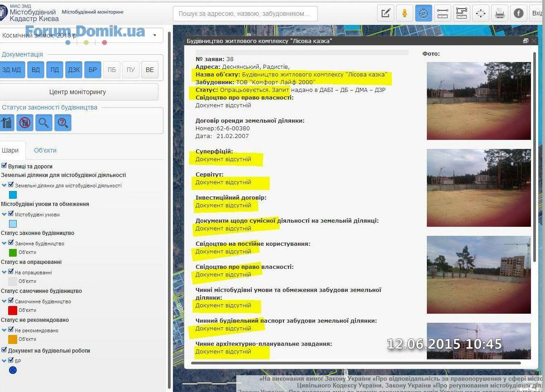Uncheck the БР sublayer checkbox
Screen dimensions: 545x392
tap(11, 360)
